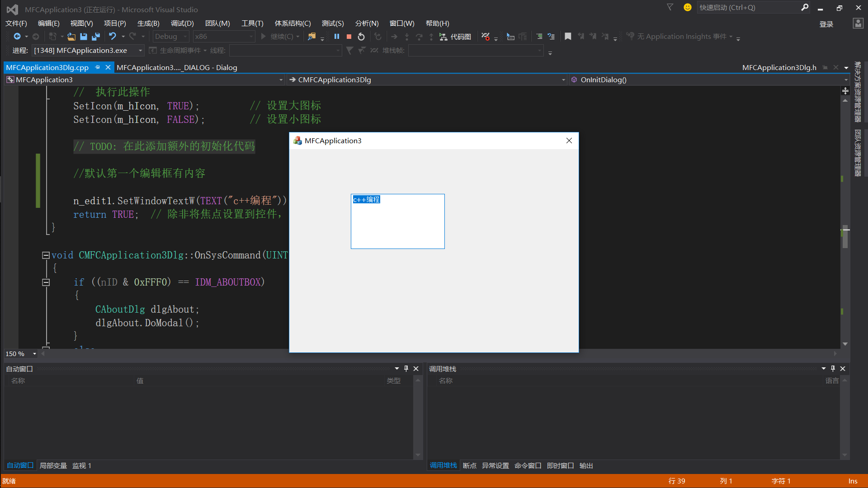Image resolution: width=868 pixels, height=488 pixels.
Task: Switch to the 局部变量 tab
Action: coord(53,465)
